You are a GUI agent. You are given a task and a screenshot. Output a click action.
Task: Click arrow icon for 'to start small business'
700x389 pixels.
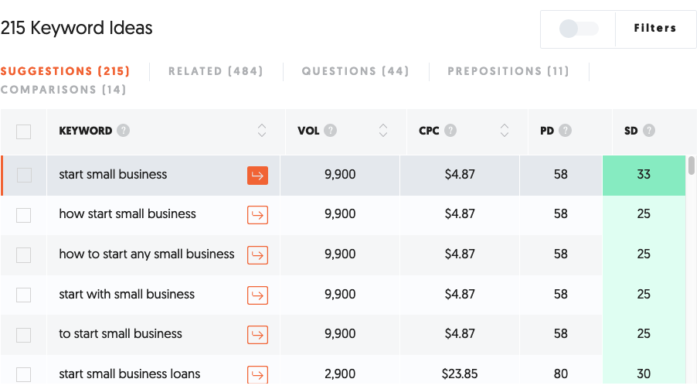tap(258, 335)
